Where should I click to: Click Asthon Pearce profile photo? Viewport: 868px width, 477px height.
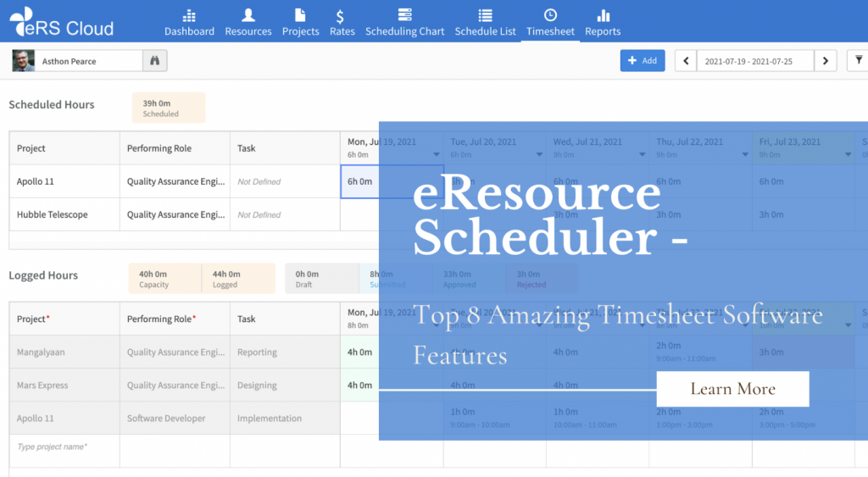pyautogui.click(x=23, y=61)
